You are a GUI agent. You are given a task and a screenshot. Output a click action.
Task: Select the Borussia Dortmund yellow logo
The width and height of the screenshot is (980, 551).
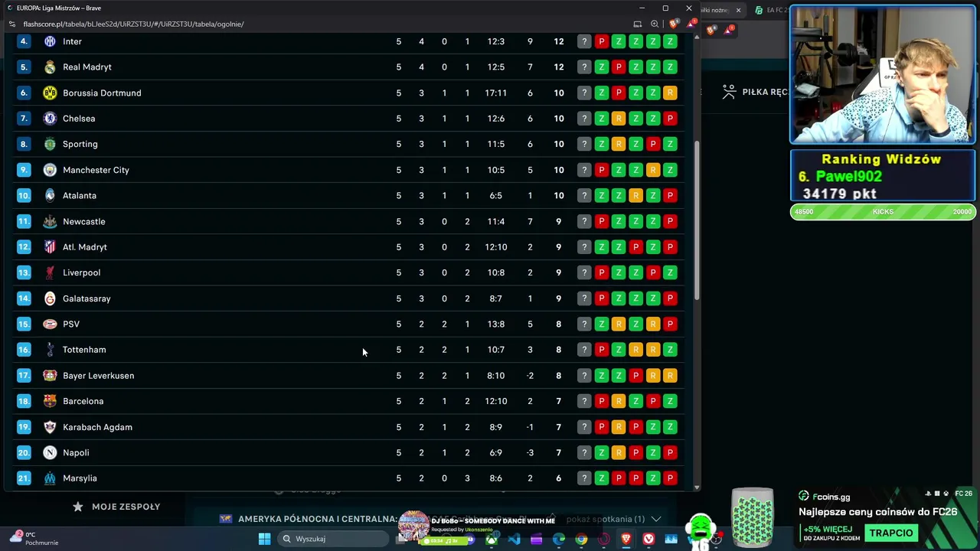[x=50, y=93]
